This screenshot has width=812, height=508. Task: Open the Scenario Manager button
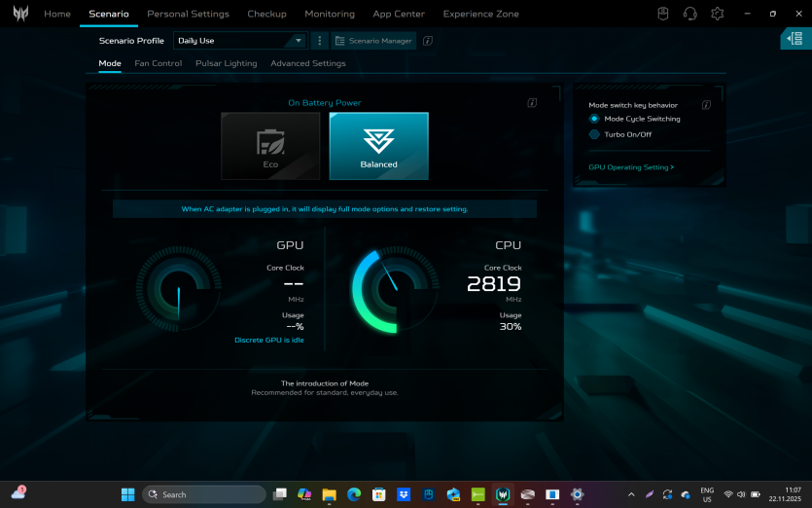(374, 41)
